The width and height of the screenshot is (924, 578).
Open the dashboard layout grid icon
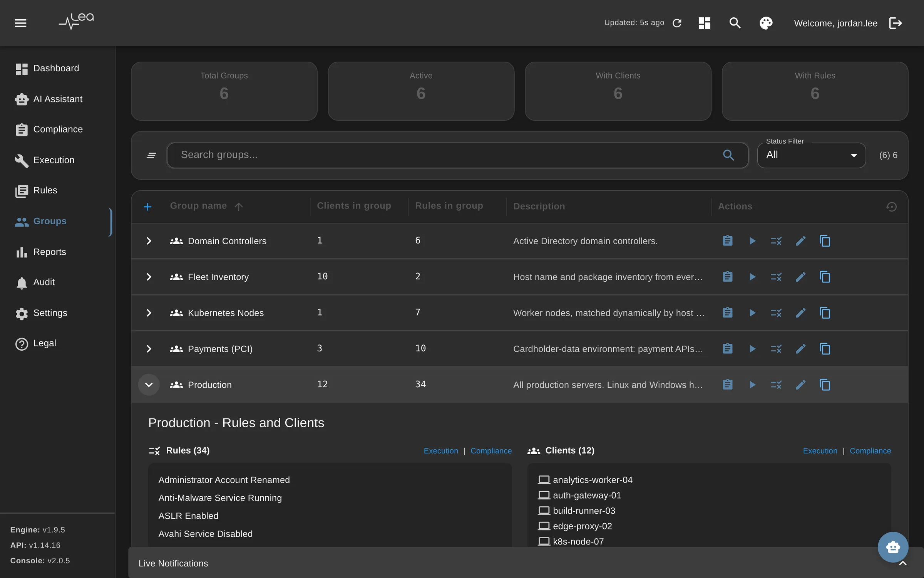coord(704,23)
